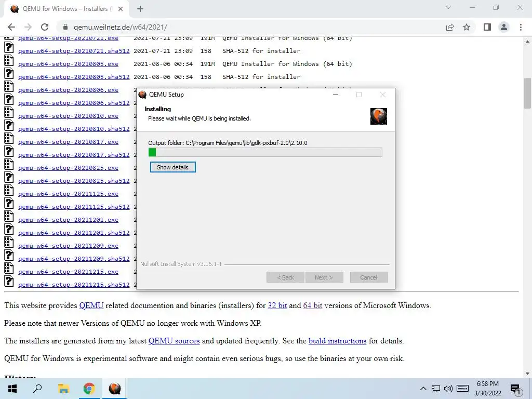This screenshot has width=532, height=399.
Task: Click the file icon beside qemu-w64-setup-20210805.exe
Action: coord(9,60)
